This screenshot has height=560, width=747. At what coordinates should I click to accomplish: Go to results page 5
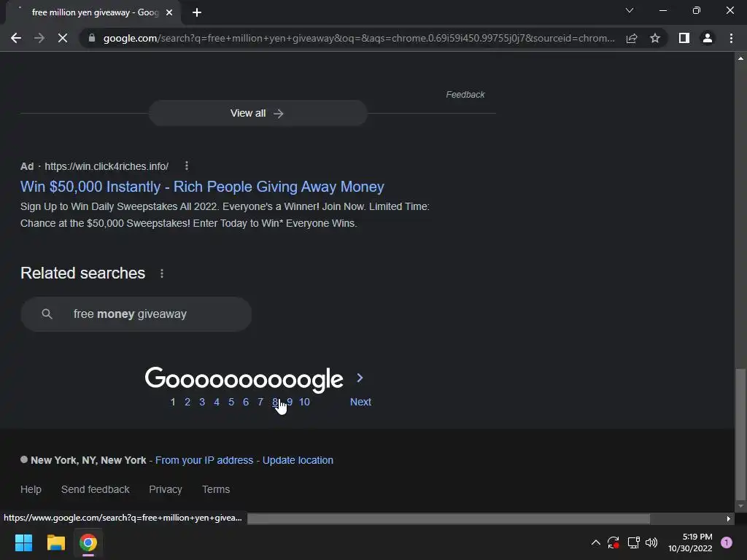pos(231,402)
